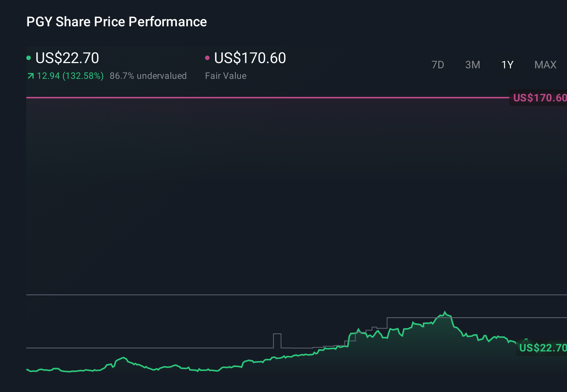This screenshot has height=392, width=567.
Task: Select the 7D time range
Action: [438, 65]
